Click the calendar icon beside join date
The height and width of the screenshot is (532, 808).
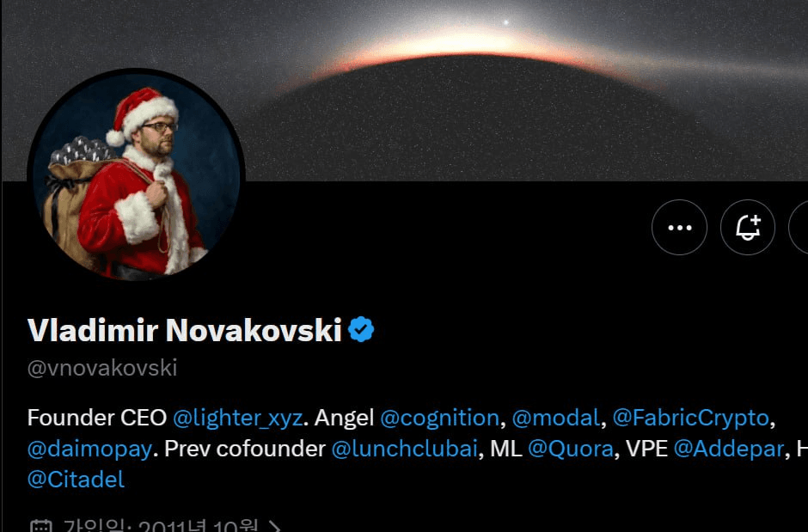40,526
